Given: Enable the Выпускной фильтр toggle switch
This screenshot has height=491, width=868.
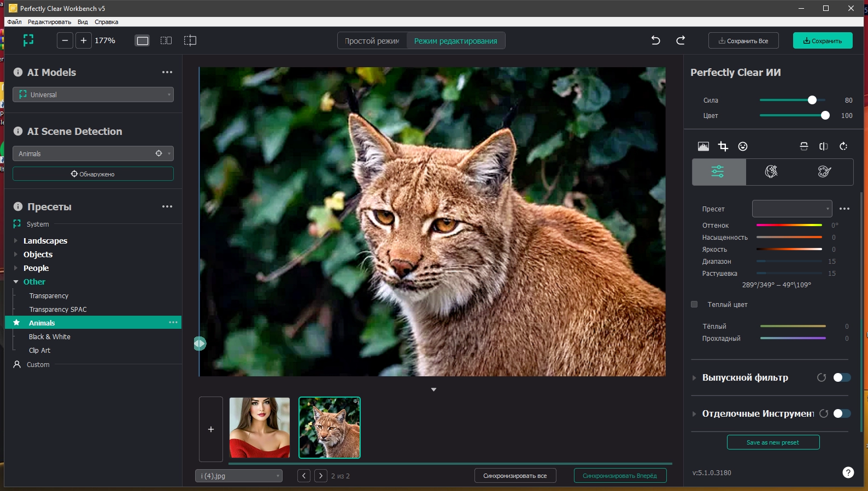Looking at the screenshot, I should [x=842, y=377].
